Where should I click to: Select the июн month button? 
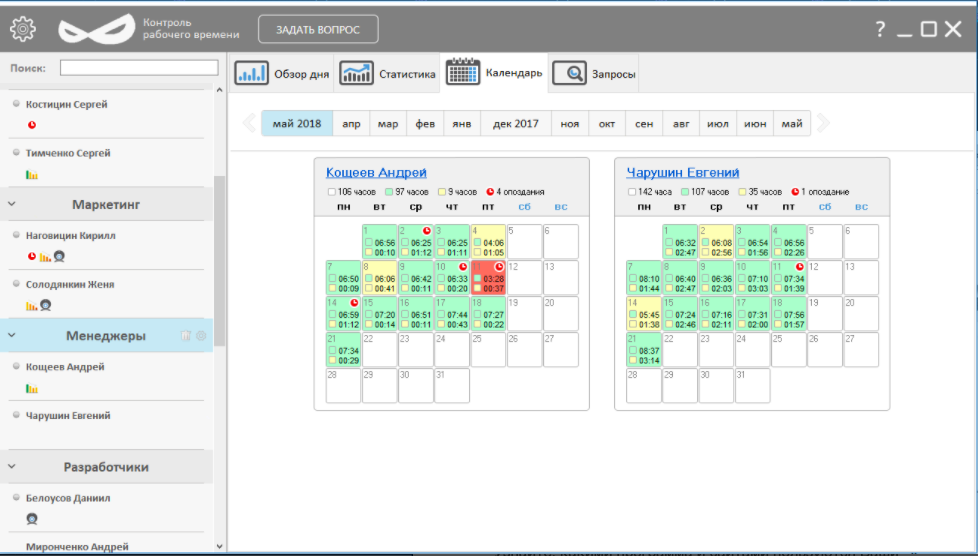coord(755,124)
